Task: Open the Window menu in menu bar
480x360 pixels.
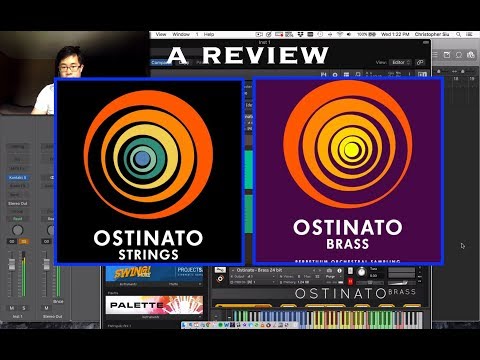Action: coord(181,34)
